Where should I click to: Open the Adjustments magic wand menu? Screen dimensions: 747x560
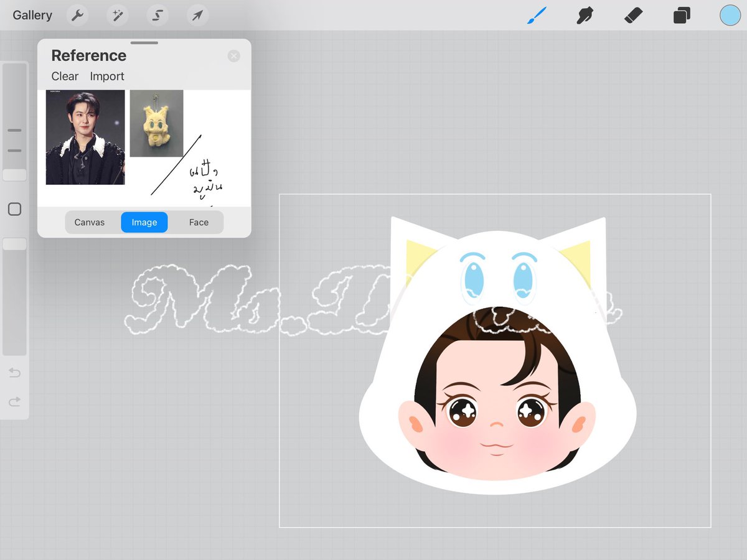(x=117, y=15)
